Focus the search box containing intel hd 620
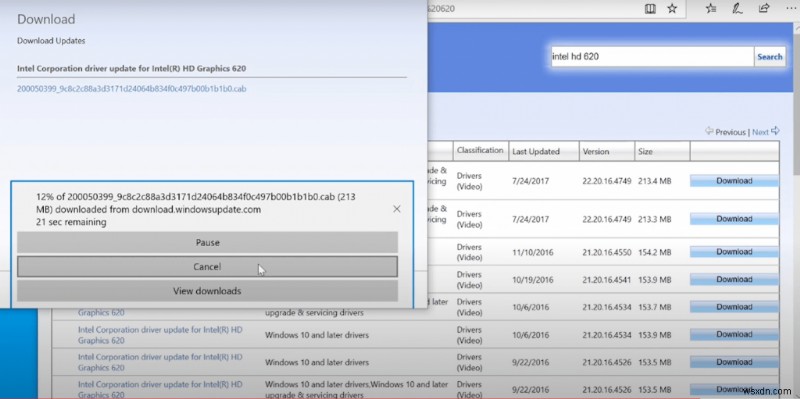 (x=652, y=57)
